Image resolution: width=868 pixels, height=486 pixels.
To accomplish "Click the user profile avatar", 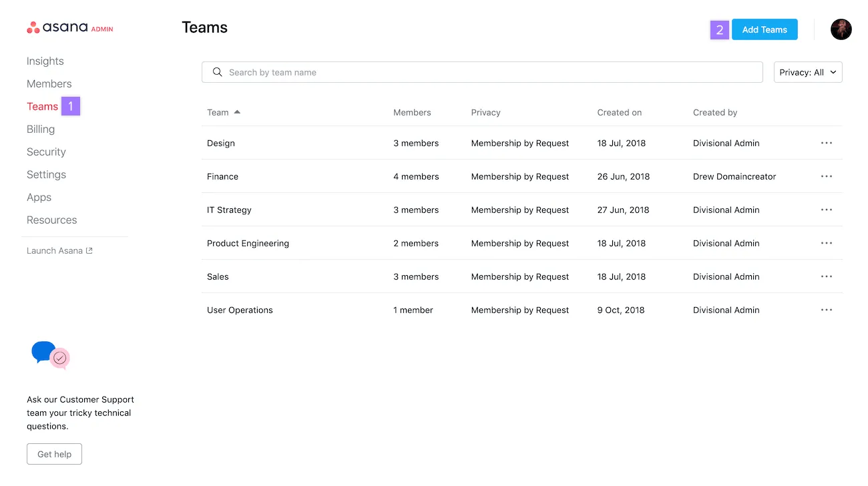I will (841, 29).
